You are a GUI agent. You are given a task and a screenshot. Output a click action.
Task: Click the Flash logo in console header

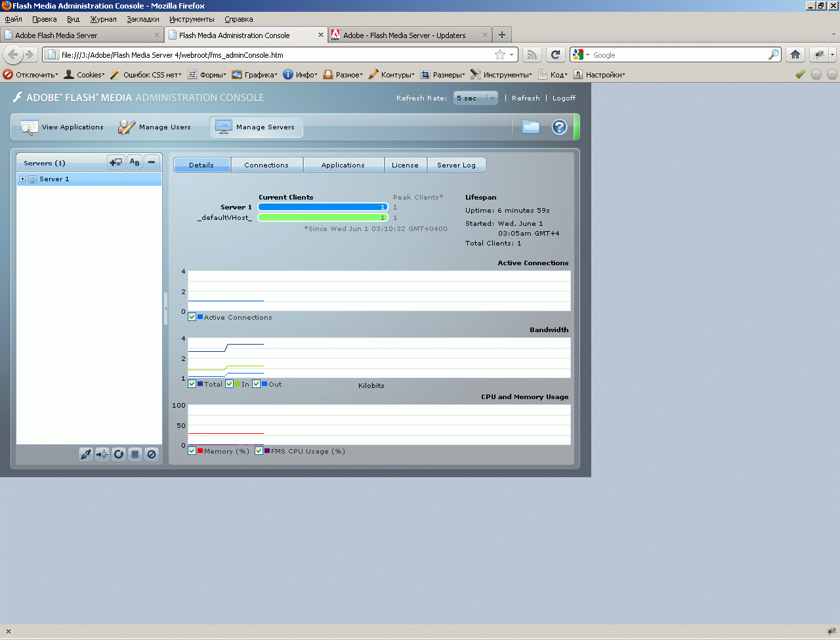point(18,97)
